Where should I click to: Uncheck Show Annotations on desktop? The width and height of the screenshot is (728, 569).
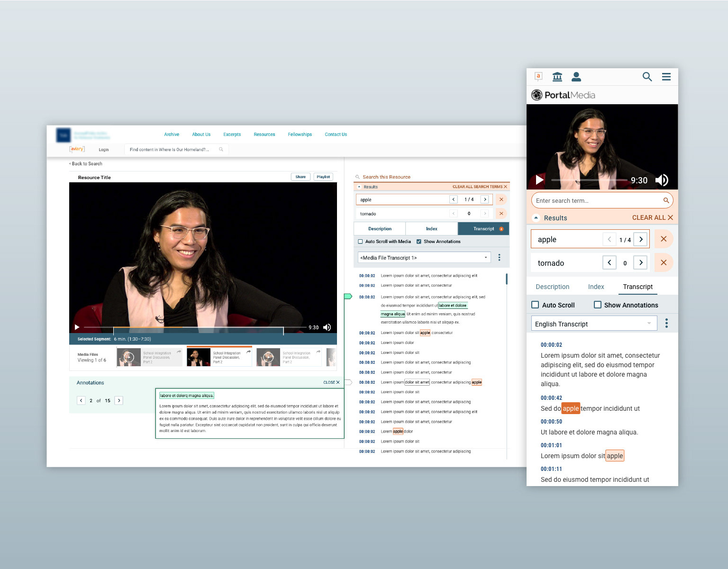coord(419,242)
